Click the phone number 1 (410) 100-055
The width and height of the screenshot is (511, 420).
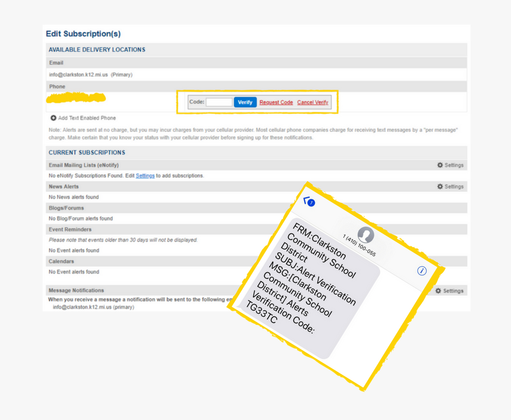point(359,245)
